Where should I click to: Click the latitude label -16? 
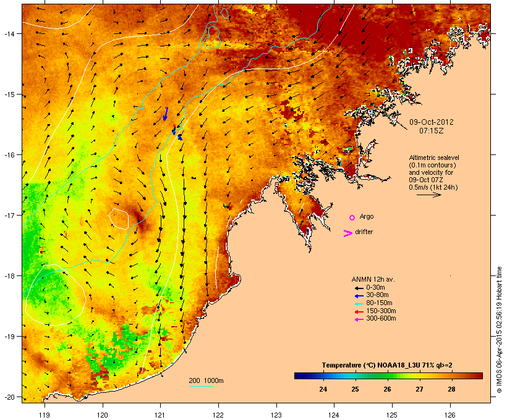[9, 155]
